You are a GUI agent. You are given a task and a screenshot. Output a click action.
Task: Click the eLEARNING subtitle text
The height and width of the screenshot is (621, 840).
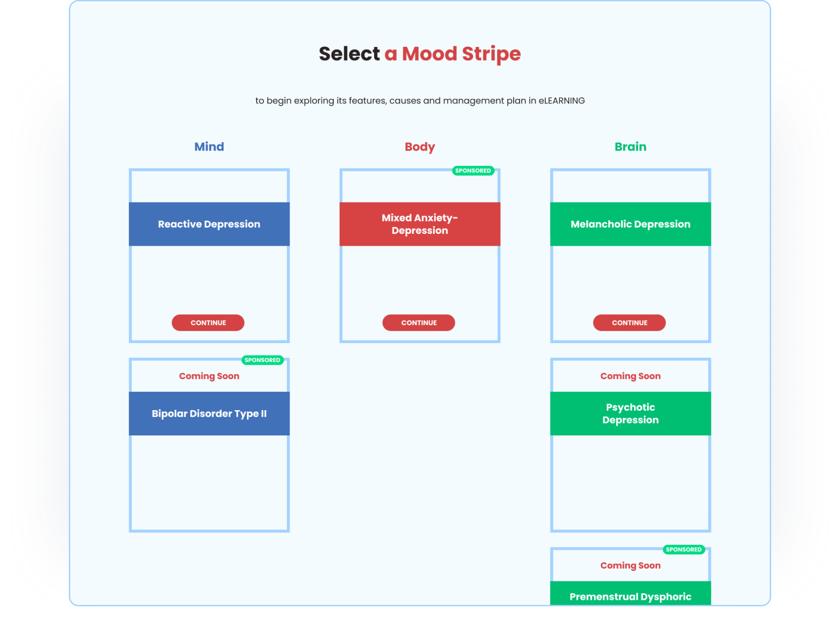coord(420,101)
